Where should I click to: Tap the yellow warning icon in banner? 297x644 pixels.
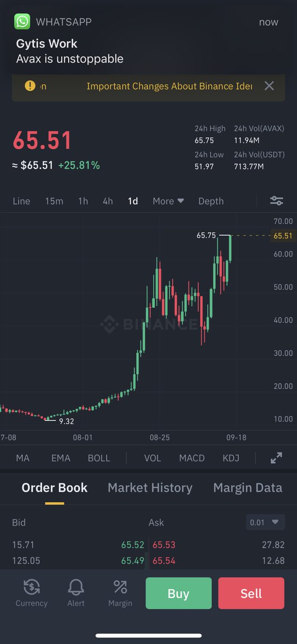tap(30, 86)
